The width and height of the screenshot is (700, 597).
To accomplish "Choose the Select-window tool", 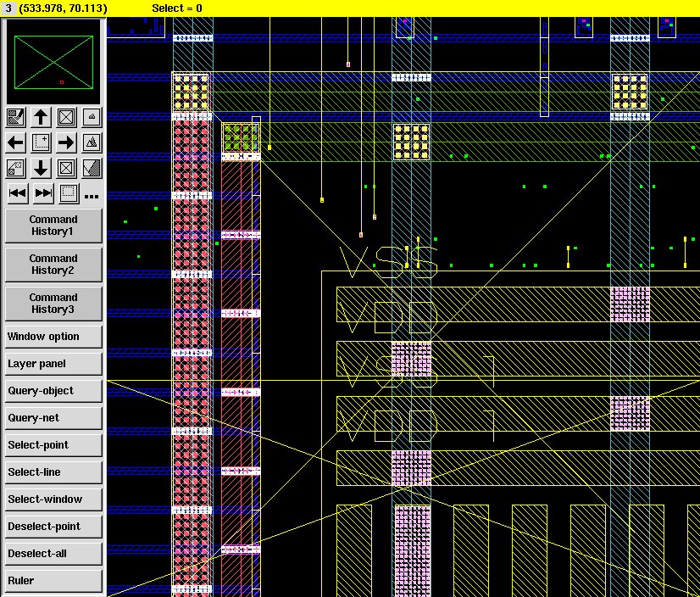I will pos(53,499).
